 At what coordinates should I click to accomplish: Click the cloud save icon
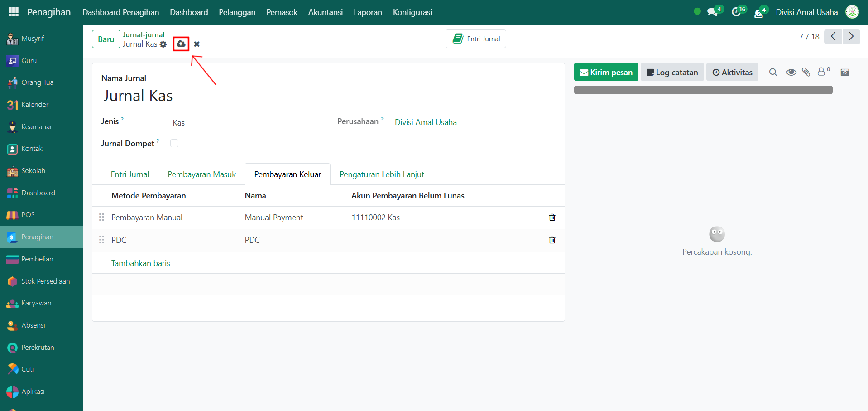(x=181, y=44)
